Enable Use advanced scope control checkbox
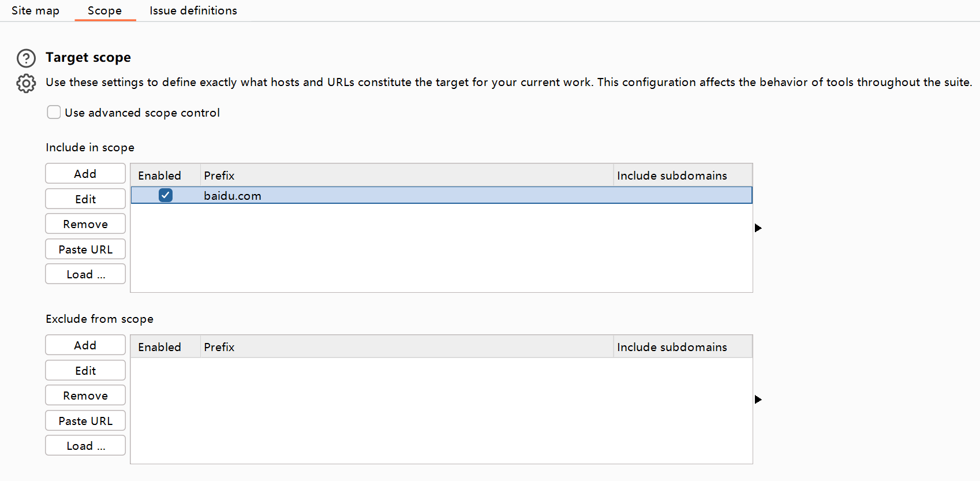The height and width of the screenshot is (481, 980). coord(54,112)
